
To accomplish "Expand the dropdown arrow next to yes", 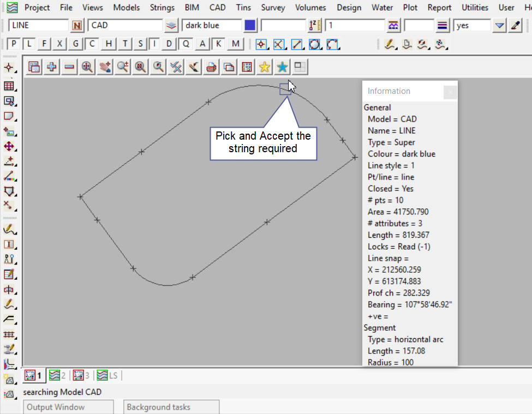I will tap(499, 26).
